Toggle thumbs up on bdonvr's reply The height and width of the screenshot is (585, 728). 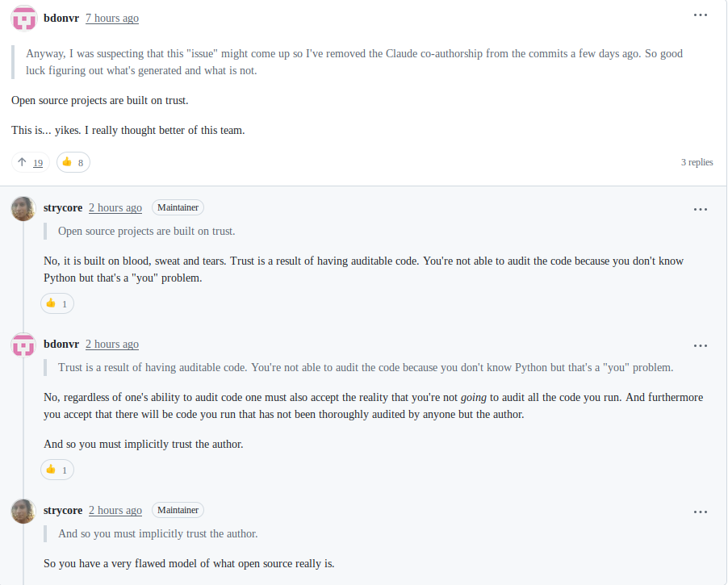[57, 470]
